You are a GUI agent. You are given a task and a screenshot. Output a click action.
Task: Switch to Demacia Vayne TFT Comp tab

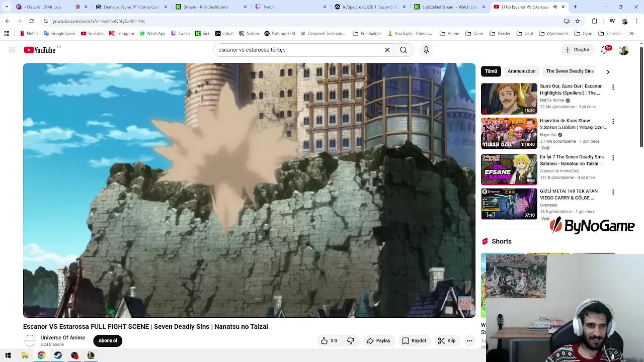[131, 7]
